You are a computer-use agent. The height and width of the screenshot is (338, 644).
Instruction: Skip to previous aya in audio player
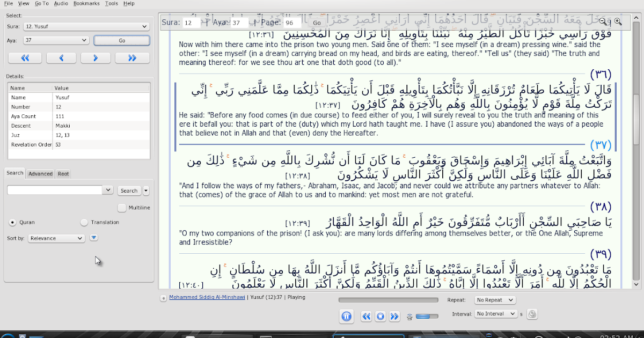(x=367, y=317)
